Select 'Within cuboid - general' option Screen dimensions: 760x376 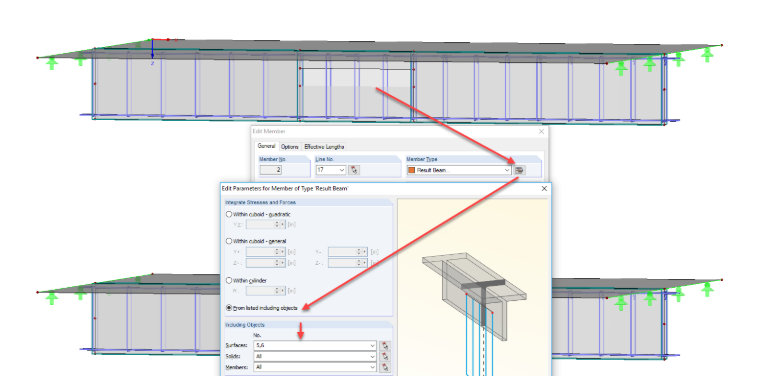tap(256, 241)
